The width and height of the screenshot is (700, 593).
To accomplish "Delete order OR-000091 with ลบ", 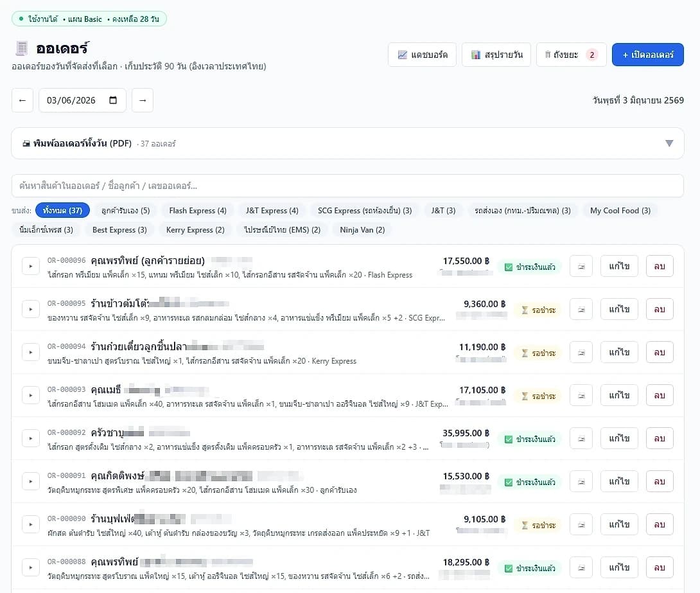I will point(660,481).
